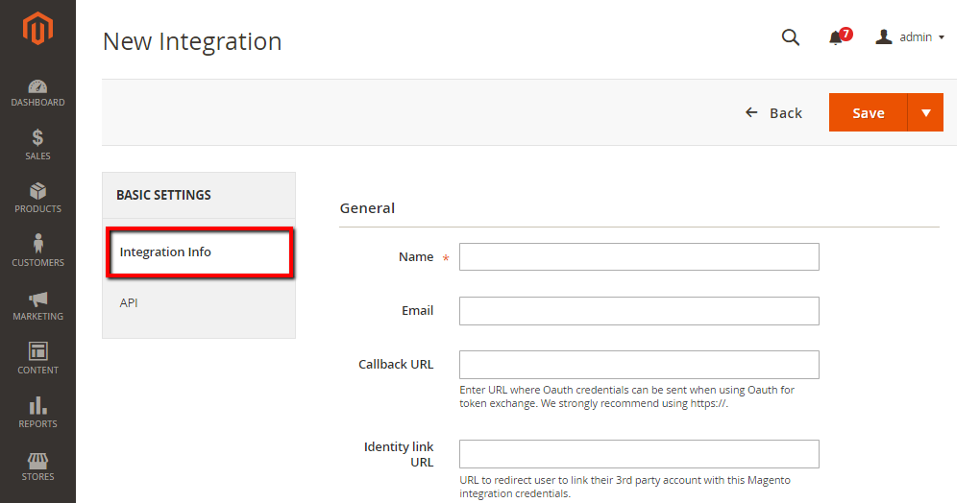The height and width of the screenshot is (503, 980).
Task: Expand the admin account dropdown
Action: [911, 37]
